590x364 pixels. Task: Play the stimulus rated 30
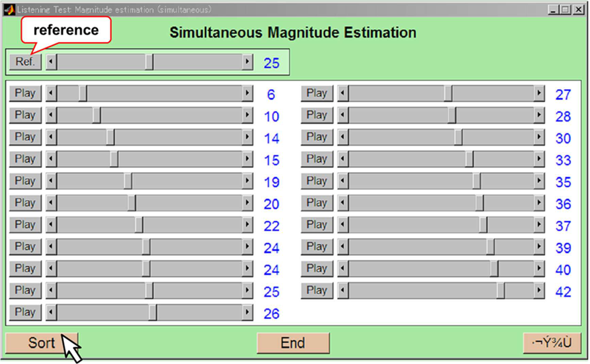tap(317, 137)
